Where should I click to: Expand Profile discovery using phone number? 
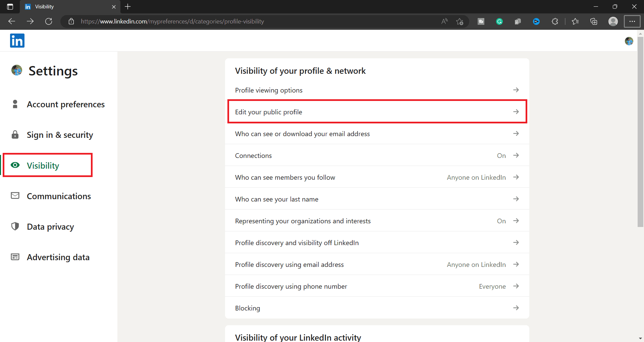coord(516,286)
